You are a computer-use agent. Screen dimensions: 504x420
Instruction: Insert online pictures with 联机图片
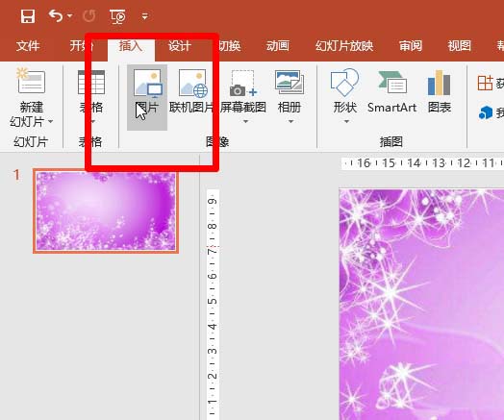click(192, 92)
